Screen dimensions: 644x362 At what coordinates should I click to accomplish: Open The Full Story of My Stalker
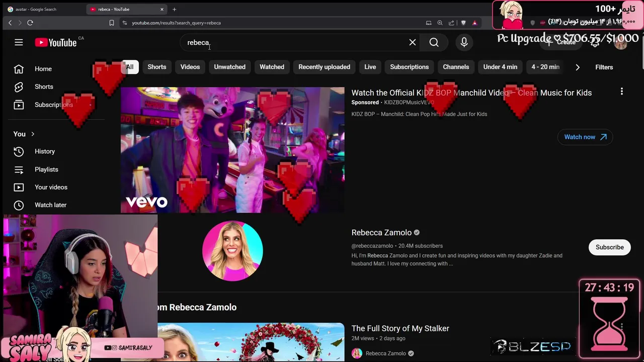[400, 328]
